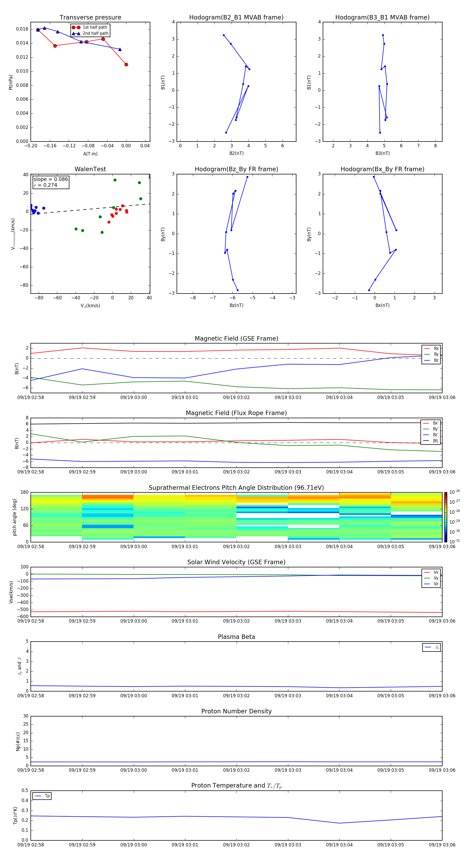Select the |B| legend entry in Flux Rope panel
The image size is (473, 868).
coord(431,441)
